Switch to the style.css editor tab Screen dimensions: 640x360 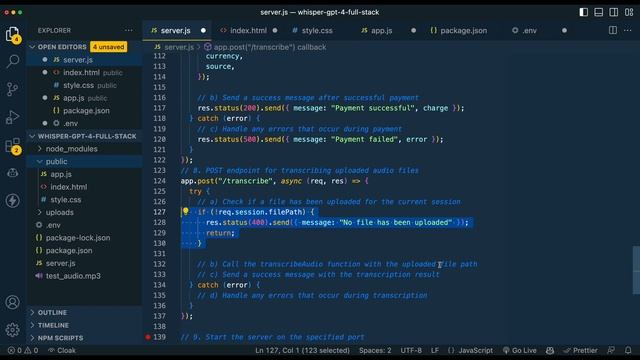click(317, 31)
